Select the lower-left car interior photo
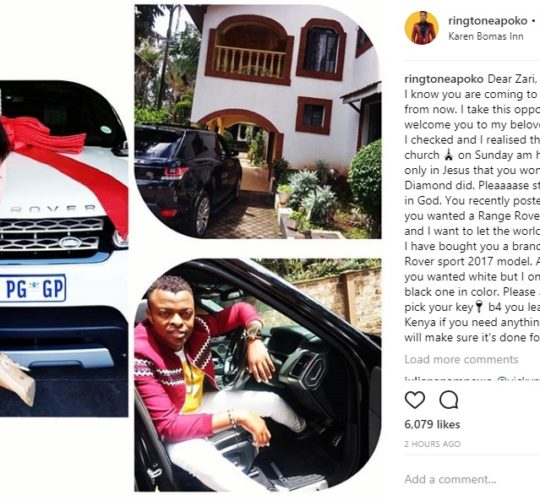This screenshot has height=501, width=540. [x=64, y=362]
